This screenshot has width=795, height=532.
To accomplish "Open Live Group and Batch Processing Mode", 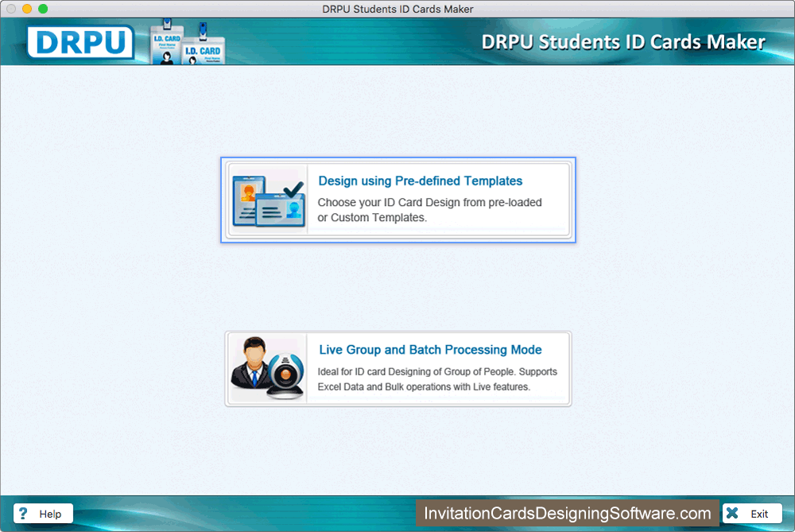I will 398,369.
